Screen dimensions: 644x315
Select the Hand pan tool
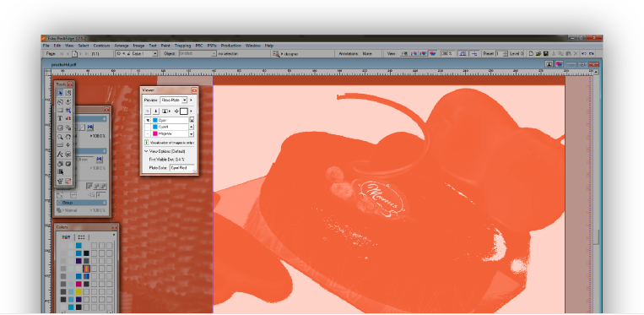pyautogui.click(x=68, y=137)
